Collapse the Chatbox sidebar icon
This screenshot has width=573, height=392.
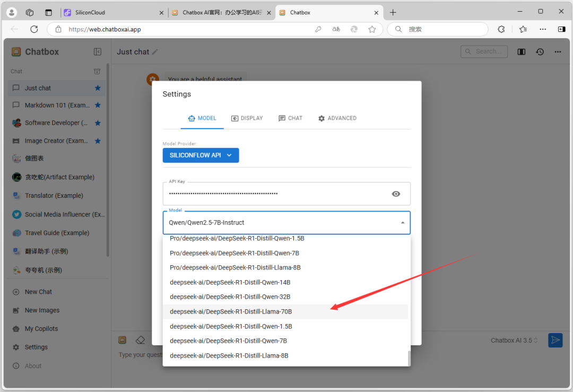click(98, 51)
